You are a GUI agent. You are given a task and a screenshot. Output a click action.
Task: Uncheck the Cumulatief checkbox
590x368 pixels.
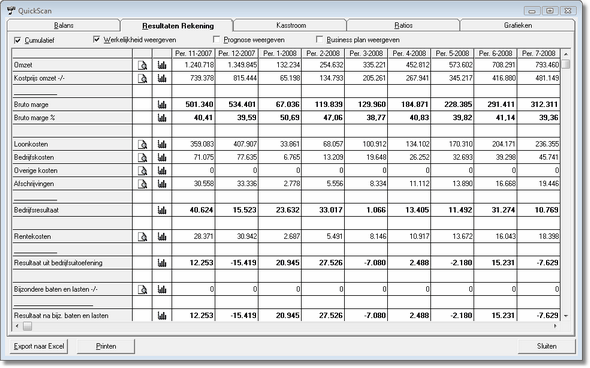pyautogui.click(x=17, y=40)
